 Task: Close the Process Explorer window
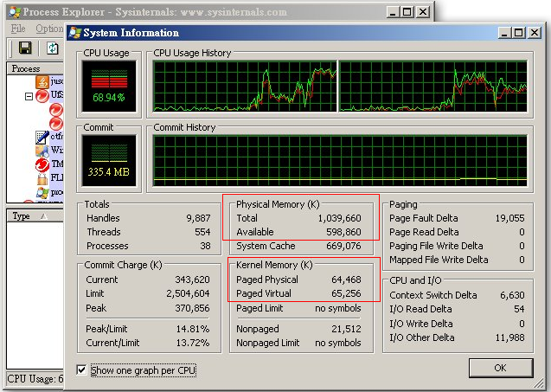tap(423, 12)
